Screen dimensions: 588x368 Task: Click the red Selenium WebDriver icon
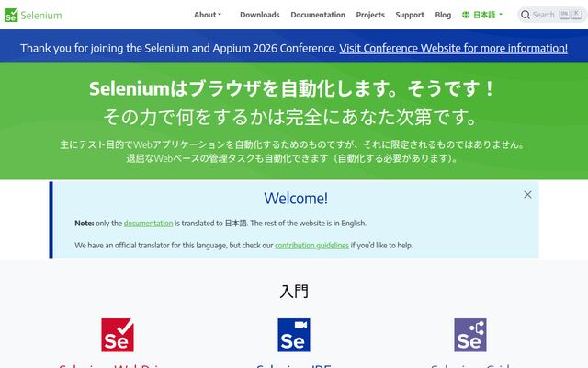118,335
